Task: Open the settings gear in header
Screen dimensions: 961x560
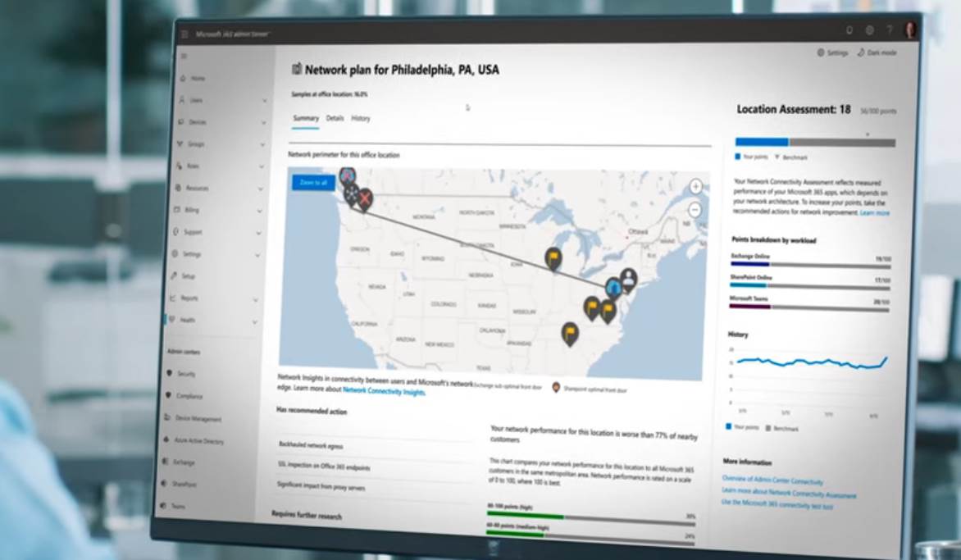Action: (869, 30)
